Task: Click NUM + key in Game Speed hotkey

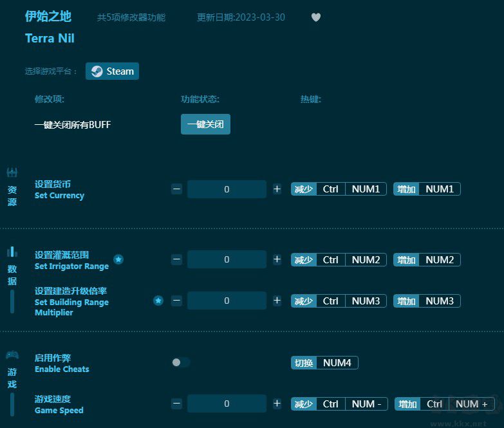Action: click(x=472, y=404)
